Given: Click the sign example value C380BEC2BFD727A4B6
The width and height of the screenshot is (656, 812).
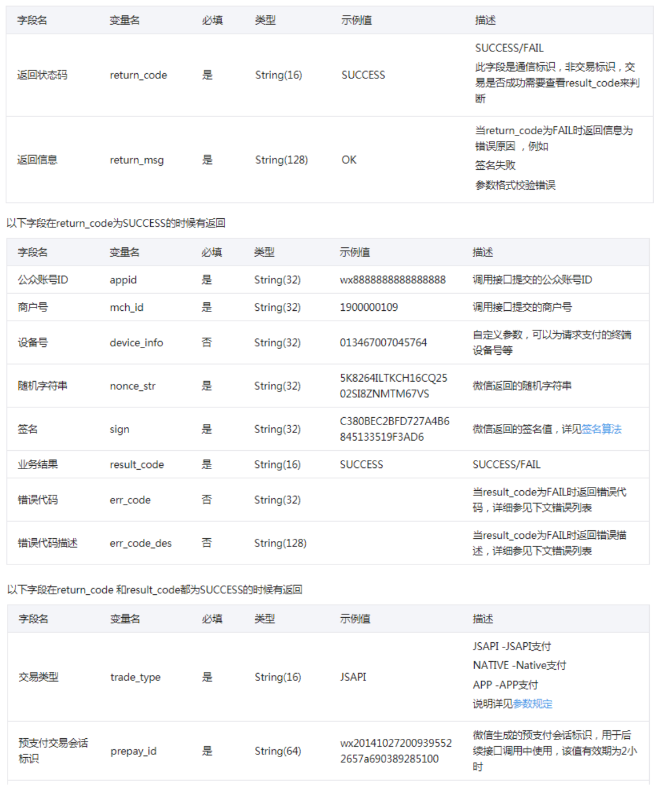Looking at the screenshot, I should (x=394, y=421).
